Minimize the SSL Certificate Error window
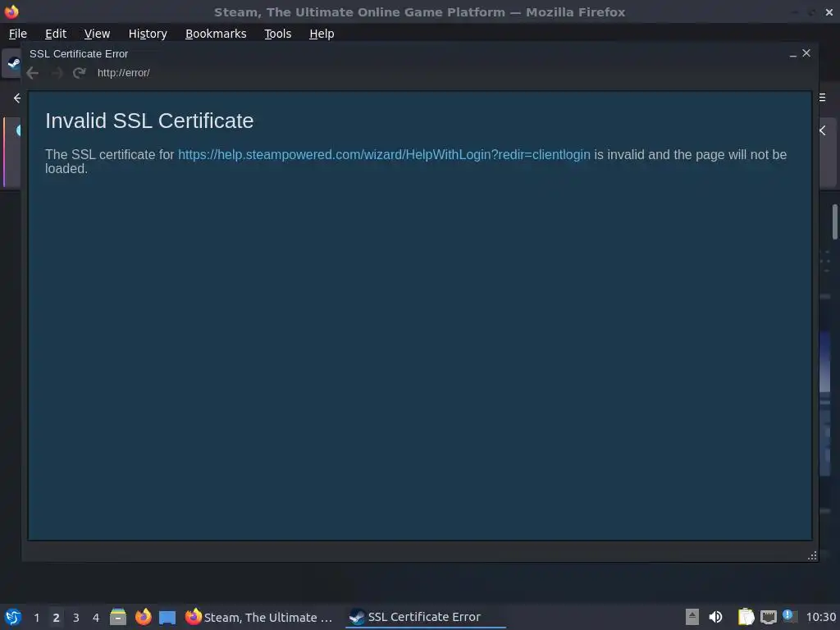The width and height of the screenshot is (840, 630). (x=793, y=53)
